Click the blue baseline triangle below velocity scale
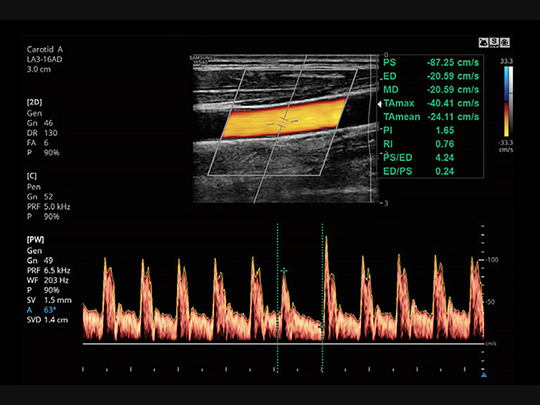Viewport: 540px width, 405px height. pyautogui.click(x=484, y=375)
